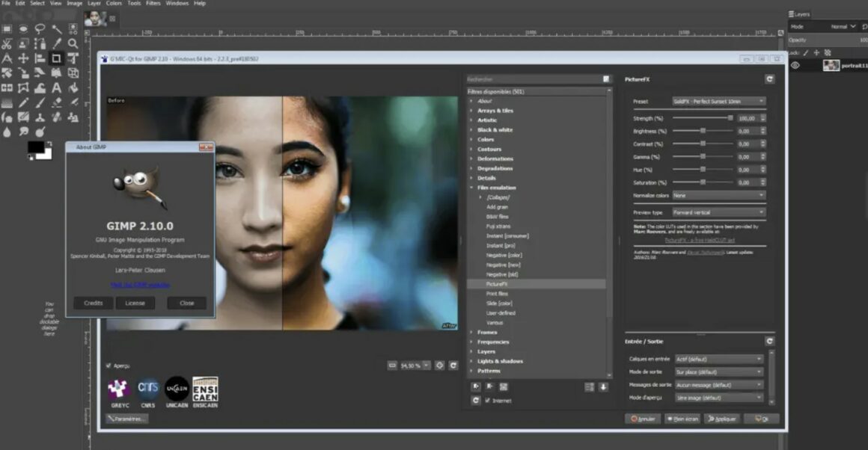Open the Normalize colors dropdown
Image resolution: width=868 pixels, height=450 pixels.
718,195
